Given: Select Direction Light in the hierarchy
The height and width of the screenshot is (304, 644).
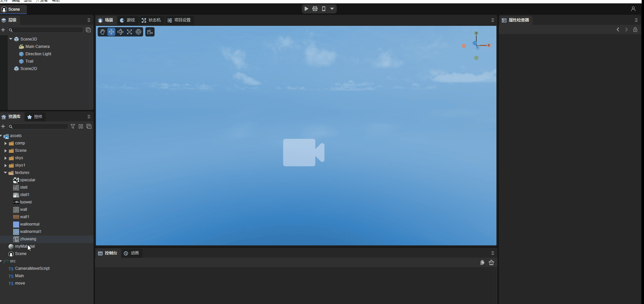Looking at the screenshot, I should [38, 54].
